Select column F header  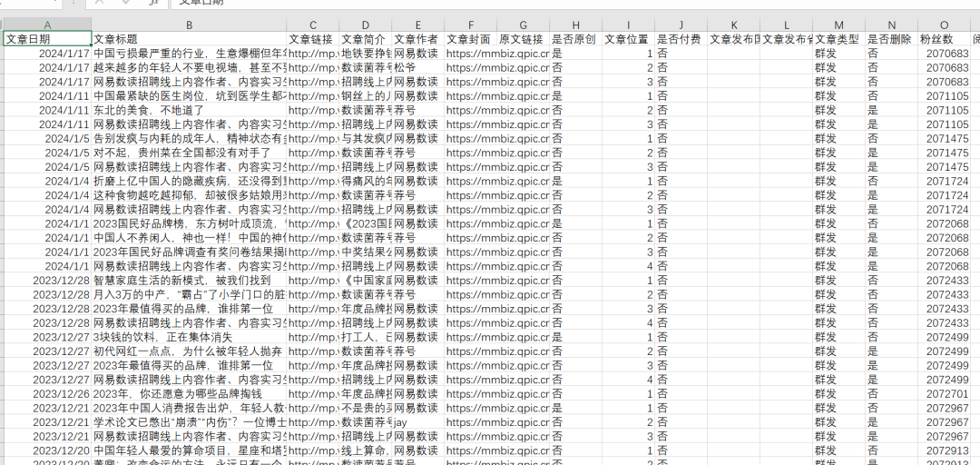click(471, 25)
